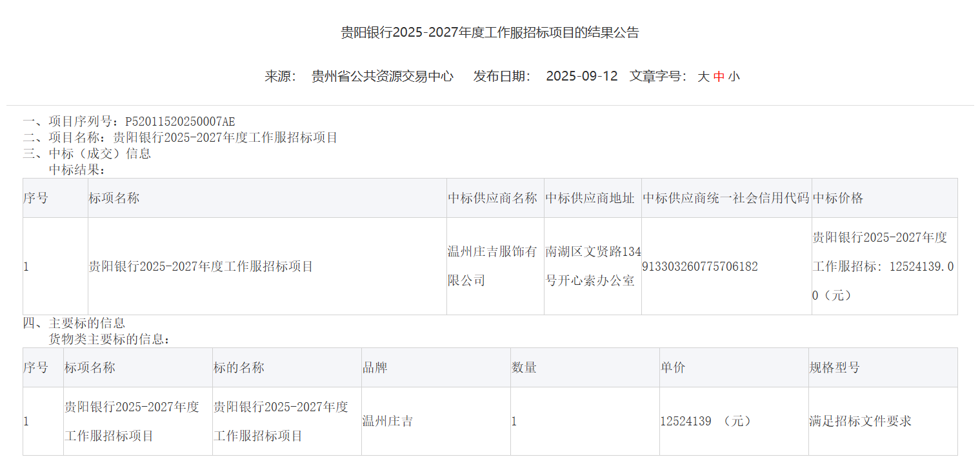Click source name 贵州省公共资源交易中心

coord(383,77)
